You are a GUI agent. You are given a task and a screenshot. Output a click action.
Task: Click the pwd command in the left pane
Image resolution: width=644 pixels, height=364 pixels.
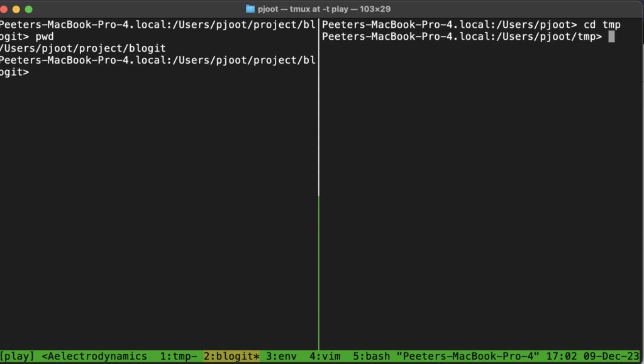click(45, 37)
